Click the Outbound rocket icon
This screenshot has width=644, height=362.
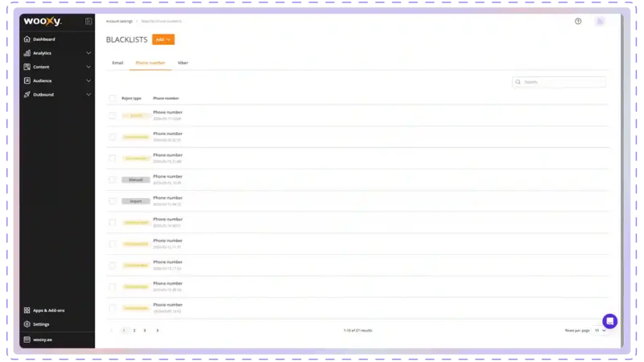pyautogui.click(x=27, y=94)
